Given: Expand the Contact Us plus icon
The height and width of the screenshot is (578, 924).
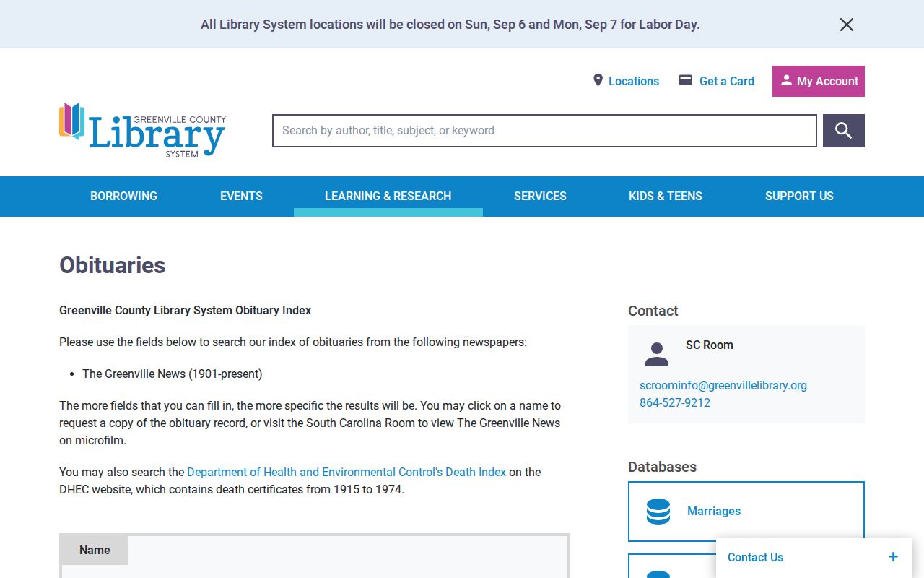Looking at the screenshot, I should 893,557.
